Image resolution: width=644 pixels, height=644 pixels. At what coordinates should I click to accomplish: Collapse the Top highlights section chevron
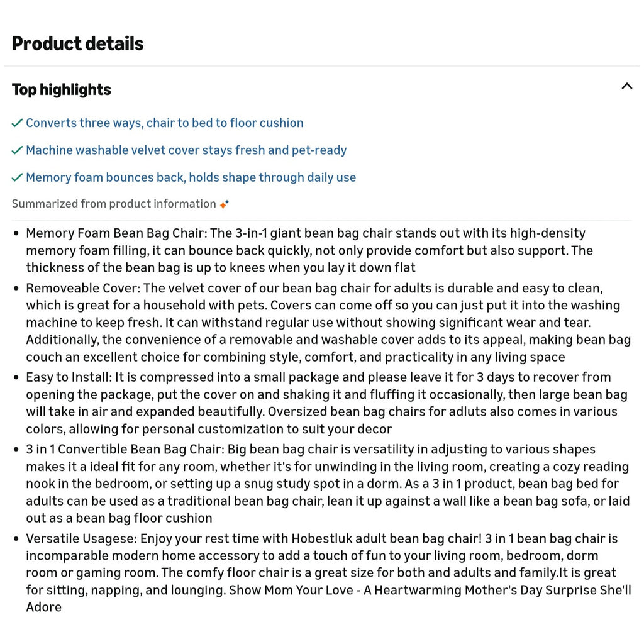(x=626, y=86)
